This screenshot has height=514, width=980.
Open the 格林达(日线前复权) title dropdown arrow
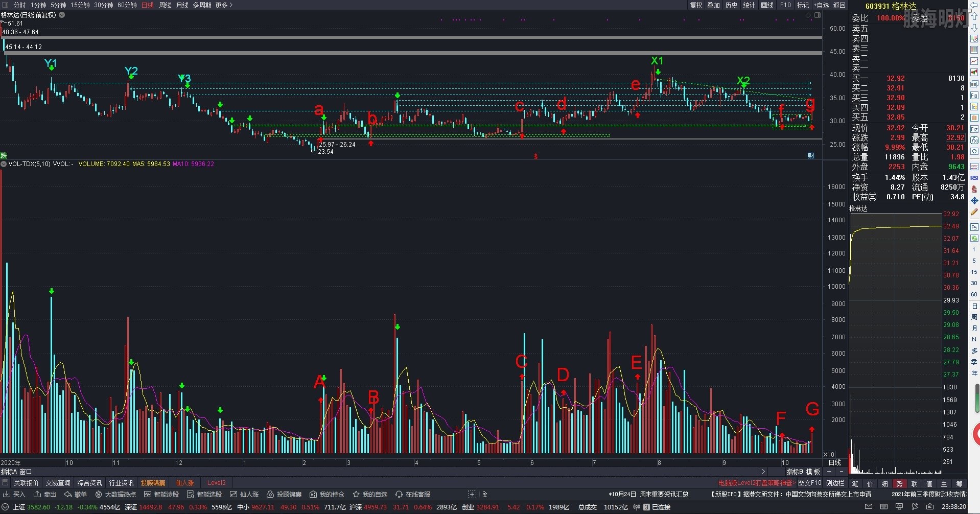click(62, 15)
